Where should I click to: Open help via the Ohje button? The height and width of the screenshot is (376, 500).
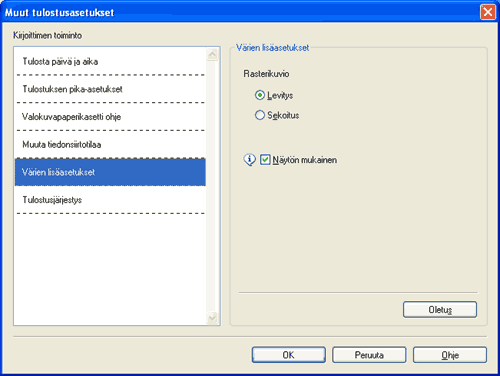tap(450, 355)
